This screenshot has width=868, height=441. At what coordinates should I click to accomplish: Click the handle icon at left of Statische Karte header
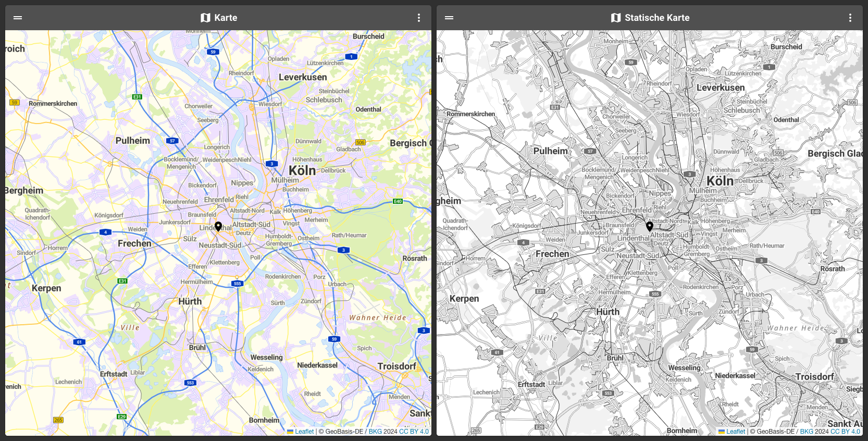pyautogui.click(x=449, y=18)
